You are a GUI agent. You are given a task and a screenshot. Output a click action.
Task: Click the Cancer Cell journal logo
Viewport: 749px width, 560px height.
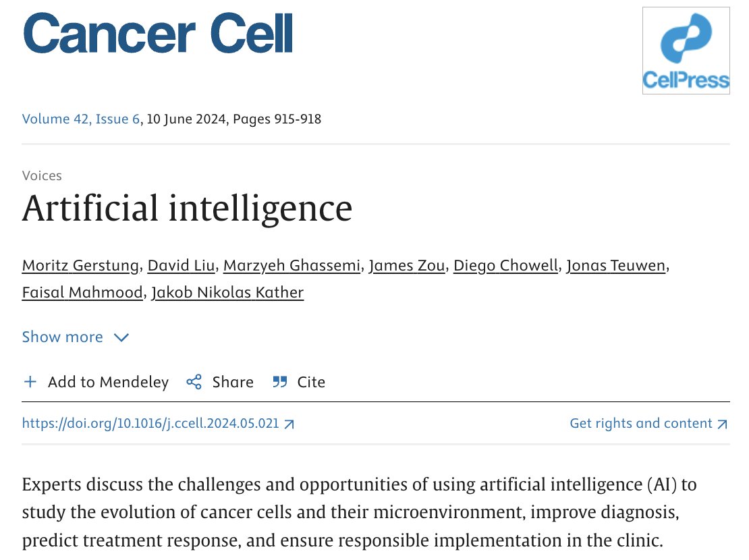coord(158,34)
